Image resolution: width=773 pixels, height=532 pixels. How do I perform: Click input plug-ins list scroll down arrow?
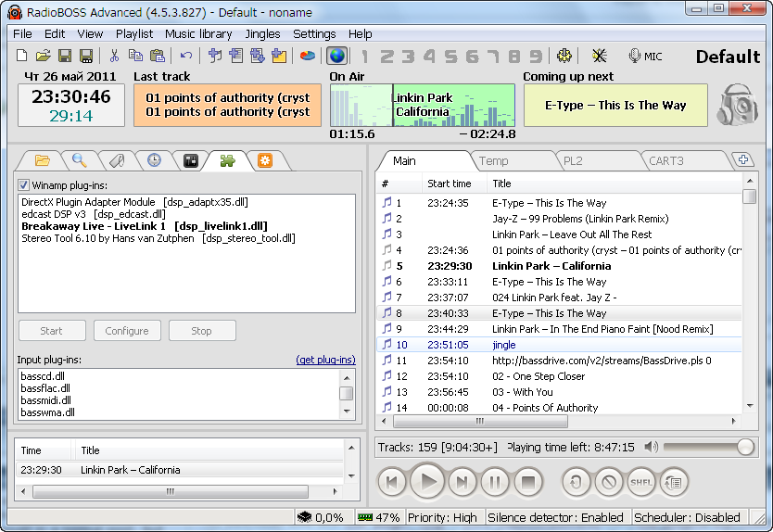347,411
